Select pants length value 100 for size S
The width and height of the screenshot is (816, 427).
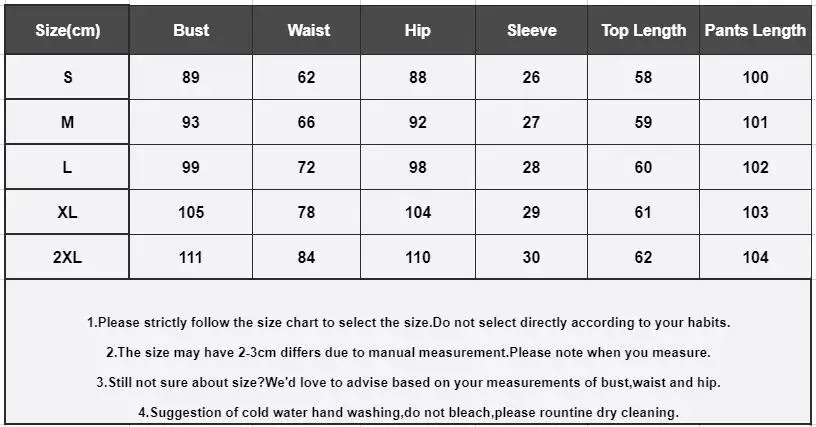pos(755,77)
